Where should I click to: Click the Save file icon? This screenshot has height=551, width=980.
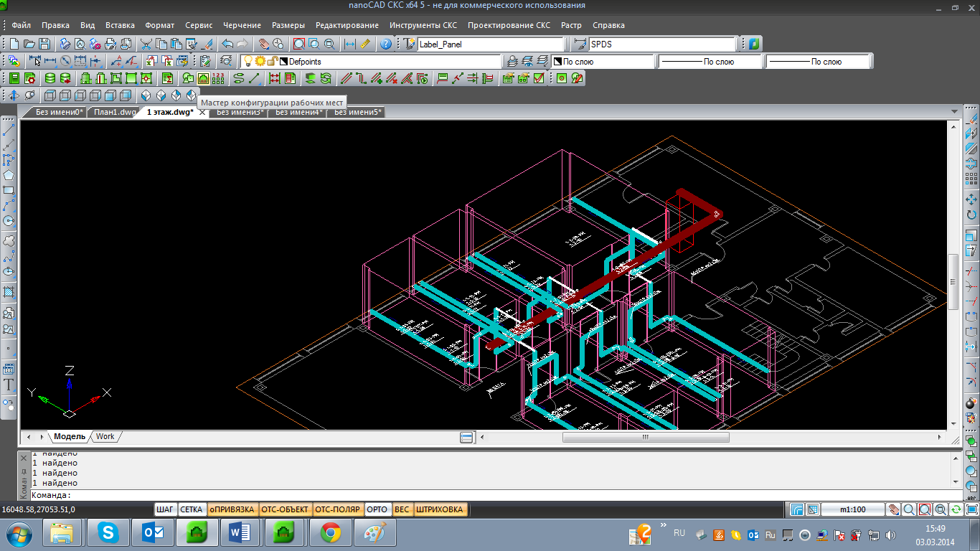coord(44,44)
